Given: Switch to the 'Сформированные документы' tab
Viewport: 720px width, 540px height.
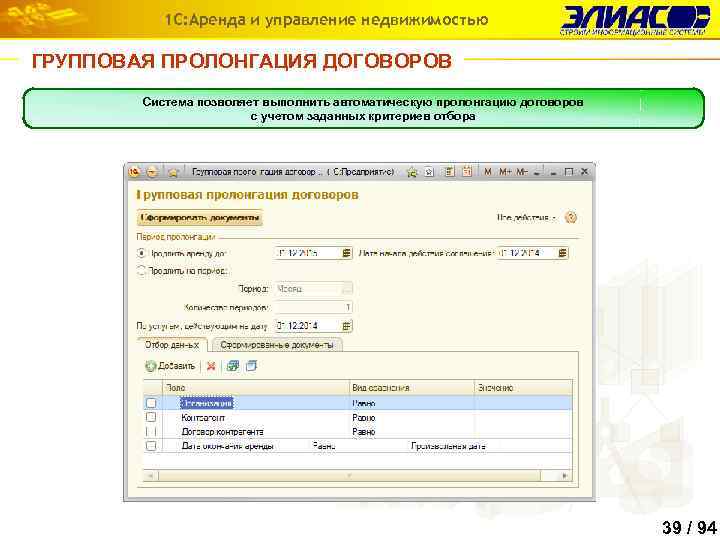Looking at the screenshot, I should (x=277, y=345).
